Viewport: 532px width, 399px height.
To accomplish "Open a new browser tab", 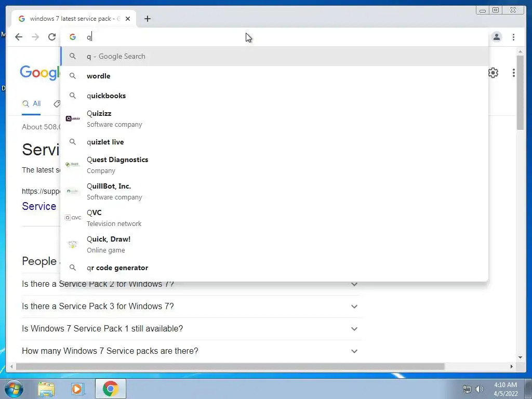I will coord(147,19).
